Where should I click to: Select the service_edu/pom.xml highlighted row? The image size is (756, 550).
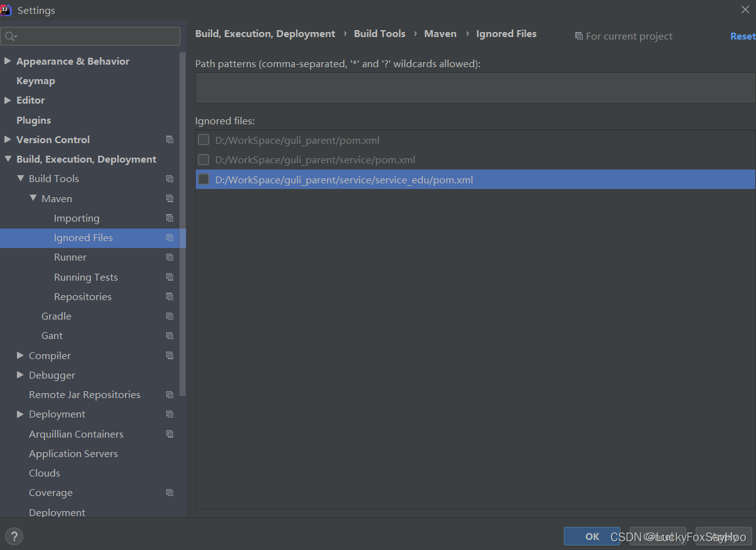[475, 180]
